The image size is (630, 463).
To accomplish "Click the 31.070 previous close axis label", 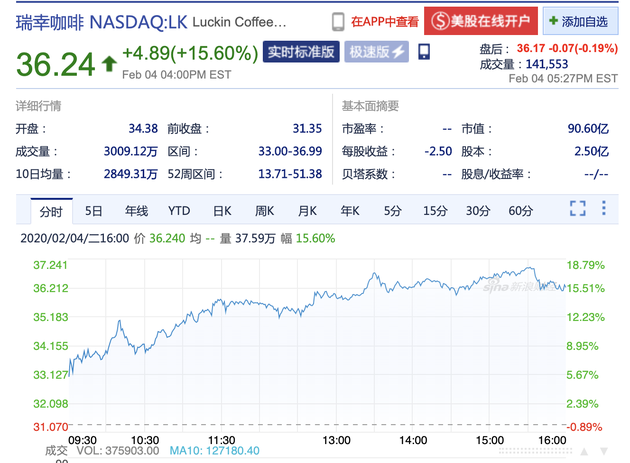I will point(51,427).
